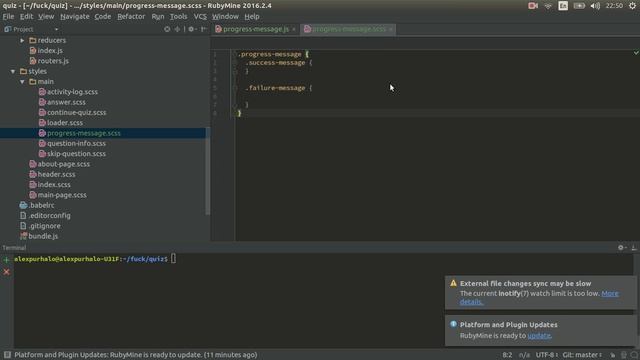Select progress-message.scss in project tree
640x360 pixels.
pyautogui.click(x=80, y=133)
